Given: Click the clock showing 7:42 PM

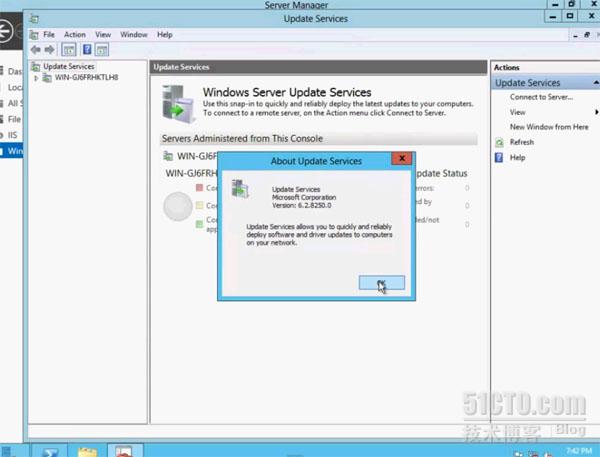Looking at the screenshot, I should (x=579, y=450).
